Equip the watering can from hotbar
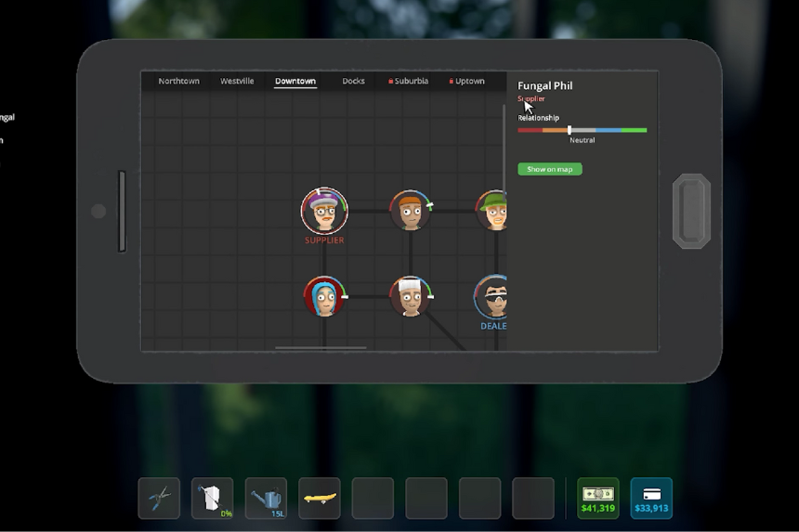The width and height of the screenshot is (799, 532). (267, 499)
